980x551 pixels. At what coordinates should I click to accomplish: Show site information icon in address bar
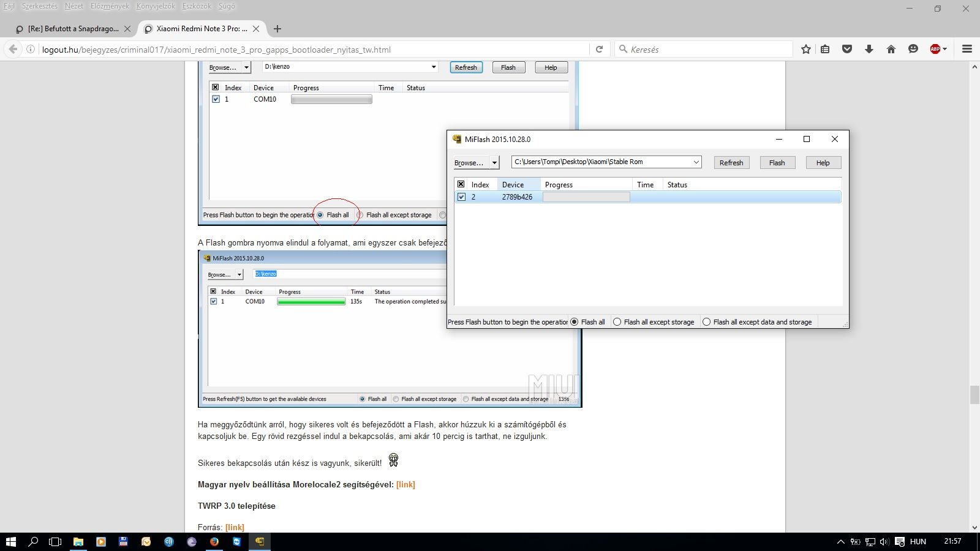tap(31, 50)
